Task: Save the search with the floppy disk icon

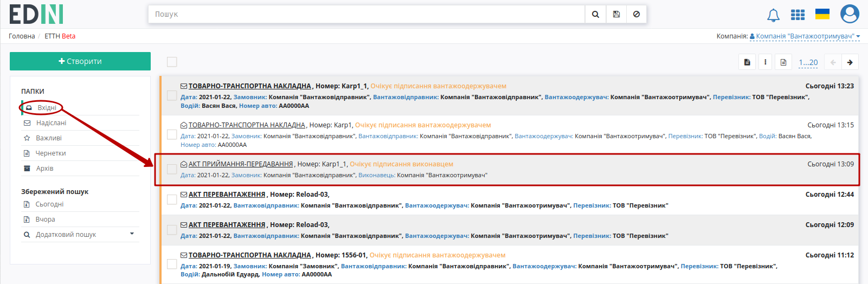Action: click(x=616, y=14)
